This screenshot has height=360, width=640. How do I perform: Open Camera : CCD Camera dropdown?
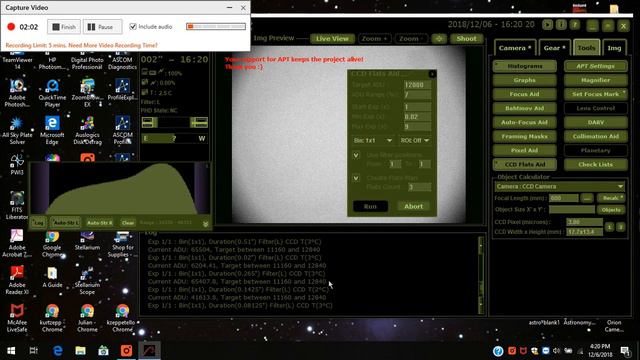(559, 187)
